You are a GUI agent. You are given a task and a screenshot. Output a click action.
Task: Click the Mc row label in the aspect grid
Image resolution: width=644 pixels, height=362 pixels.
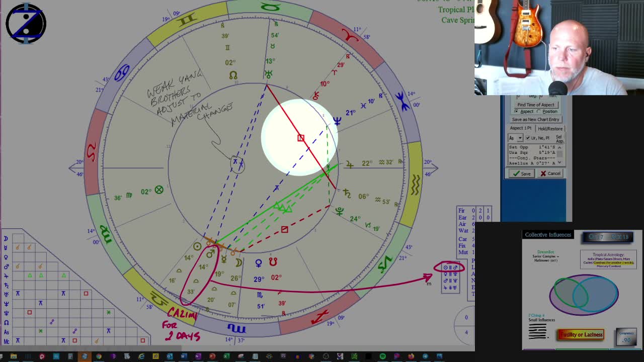click(6, 341)
